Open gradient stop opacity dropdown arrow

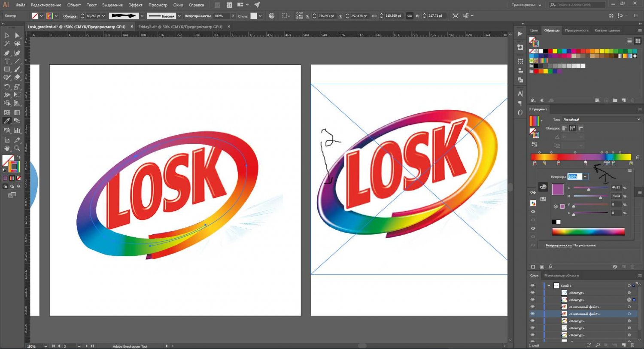pos(585,176)
